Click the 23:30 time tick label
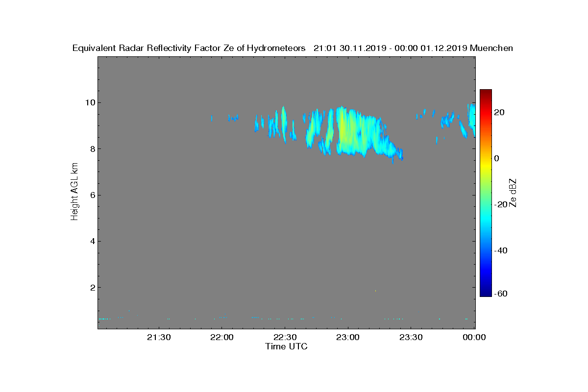The height and width of the screenshot is (392, 588). [411, 338]
